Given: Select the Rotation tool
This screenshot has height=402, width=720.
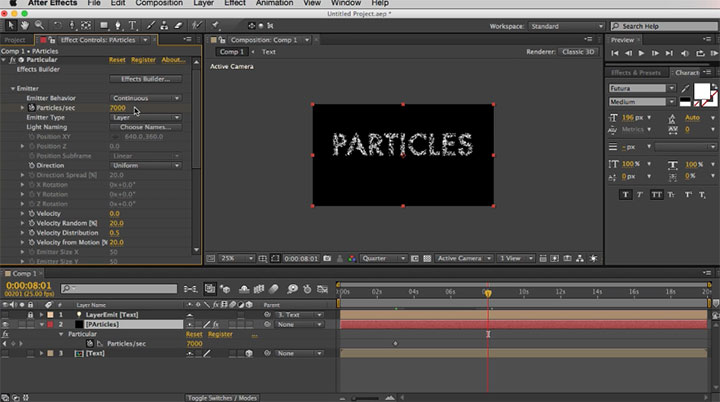Looking at the screenshot, I should pyautogui.click(x=57, y=26).
